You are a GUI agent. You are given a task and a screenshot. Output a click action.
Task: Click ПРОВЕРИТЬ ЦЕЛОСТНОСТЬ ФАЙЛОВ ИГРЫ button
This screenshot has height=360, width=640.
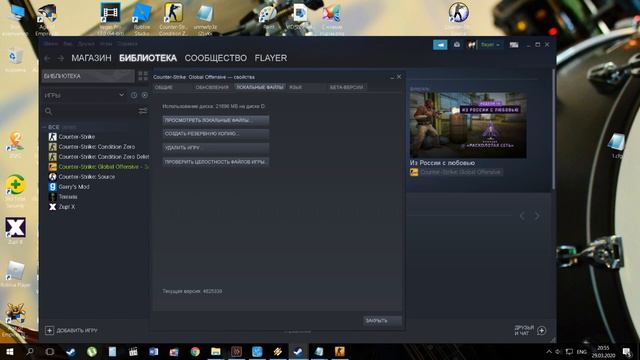[x=216, y=162]
